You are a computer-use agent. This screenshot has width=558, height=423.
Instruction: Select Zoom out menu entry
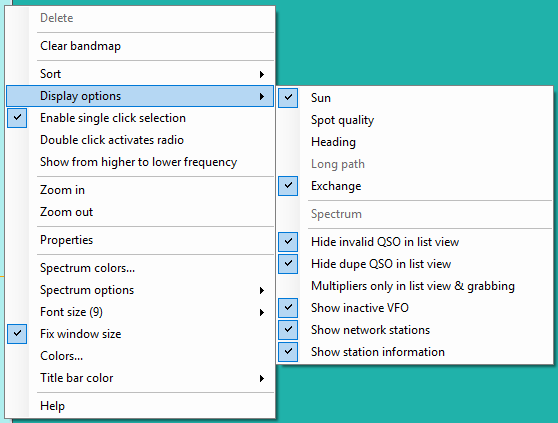coord(140,212)
